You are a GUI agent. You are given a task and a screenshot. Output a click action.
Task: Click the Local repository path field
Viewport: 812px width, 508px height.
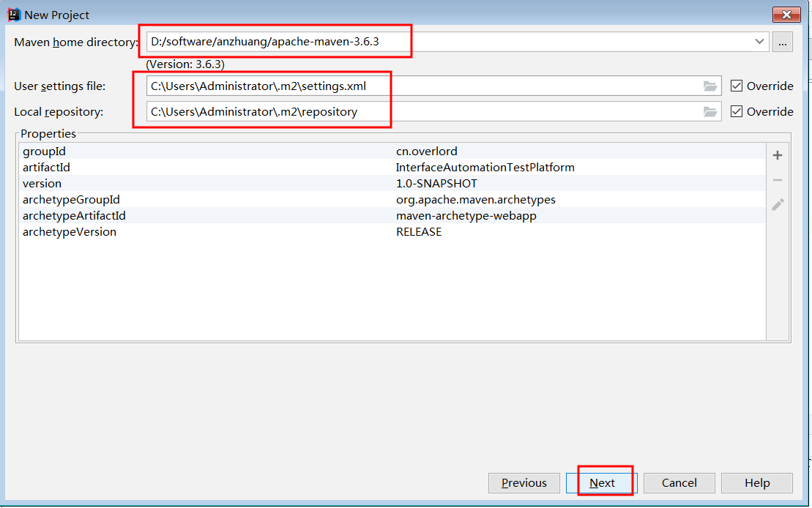pyautogui.click(x=434, y=111)
